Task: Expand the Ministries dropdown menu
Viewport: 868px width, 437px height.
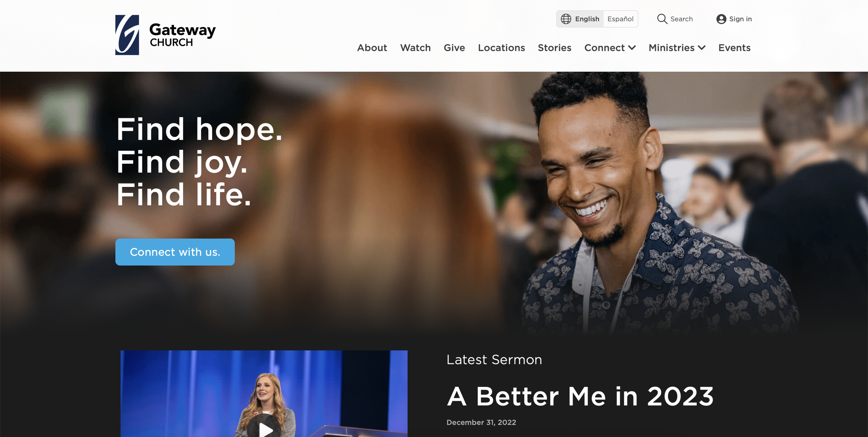Action: tap(677, 48)
